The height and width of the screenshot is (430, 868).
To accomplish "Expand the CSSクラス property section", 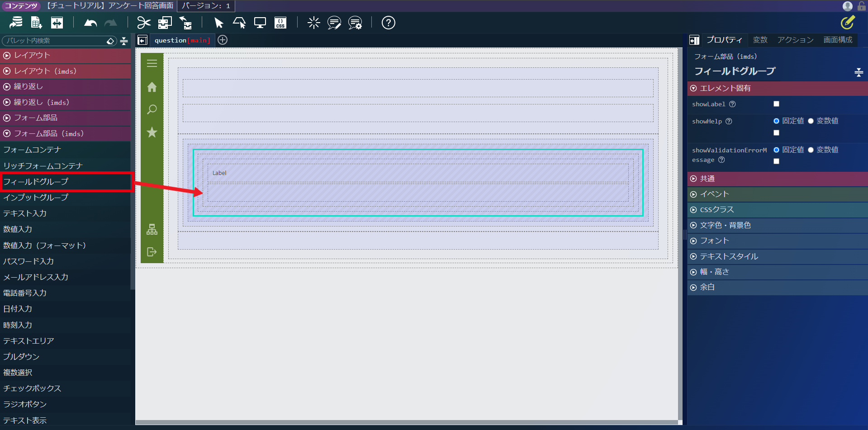I will tap(778, 210).
